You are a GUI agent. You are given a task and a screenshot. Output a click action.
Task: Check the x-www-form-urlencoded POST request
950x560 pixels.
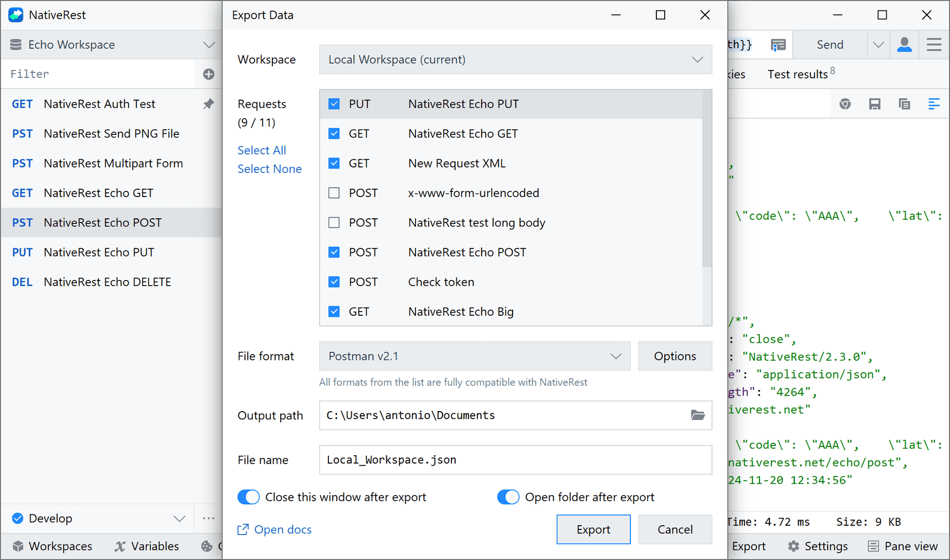pos(334,192)
